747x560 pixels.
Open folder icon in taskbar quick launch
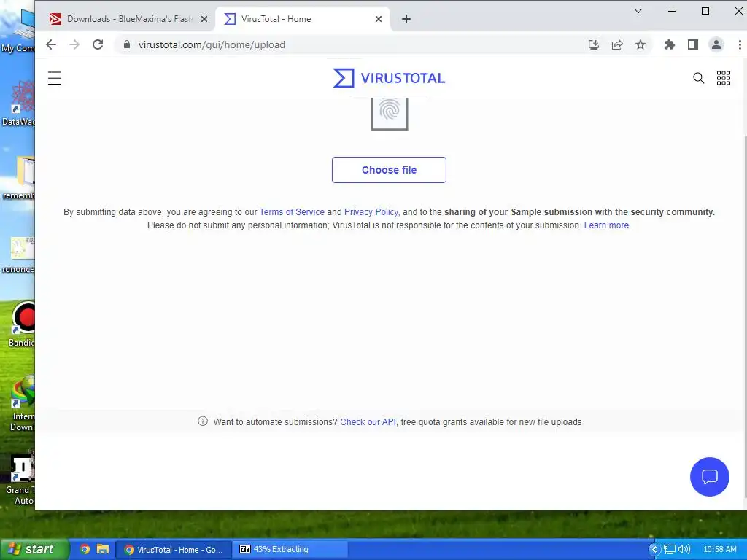pyautogui.click(x=103, y=549)
